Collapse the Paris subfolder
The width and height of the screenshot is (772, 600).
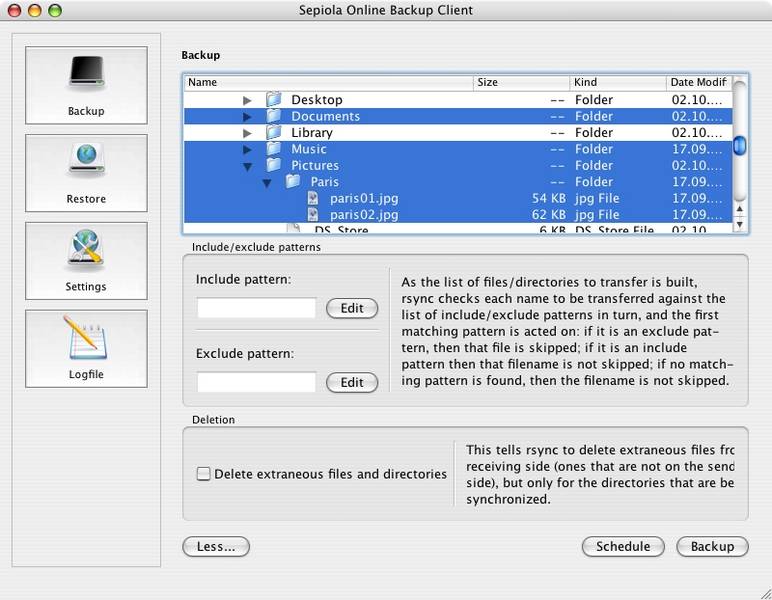pos(267,183)
